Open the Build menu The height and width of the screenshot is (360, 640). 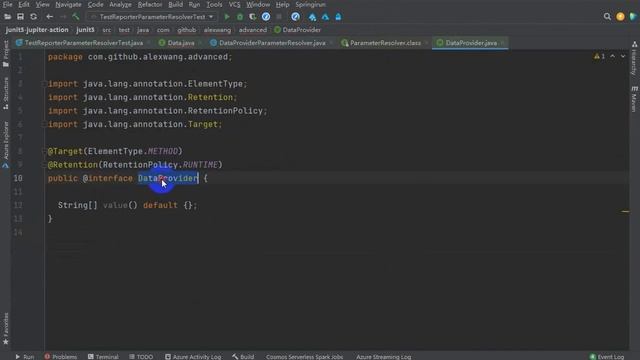tap(176, 4)
